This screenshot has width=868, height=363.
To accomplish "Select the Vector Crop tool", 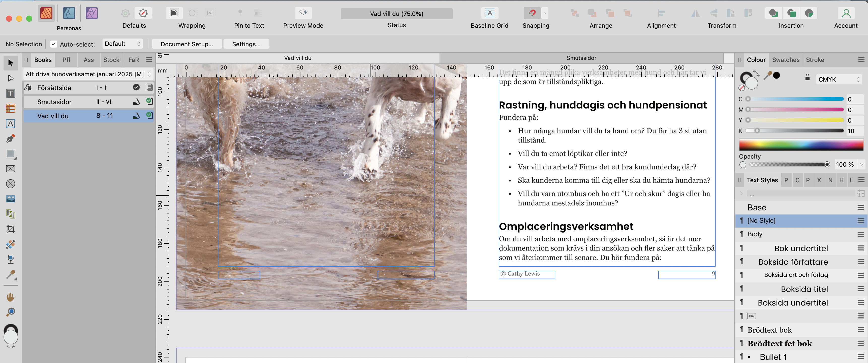I will (x=10, y=229).
